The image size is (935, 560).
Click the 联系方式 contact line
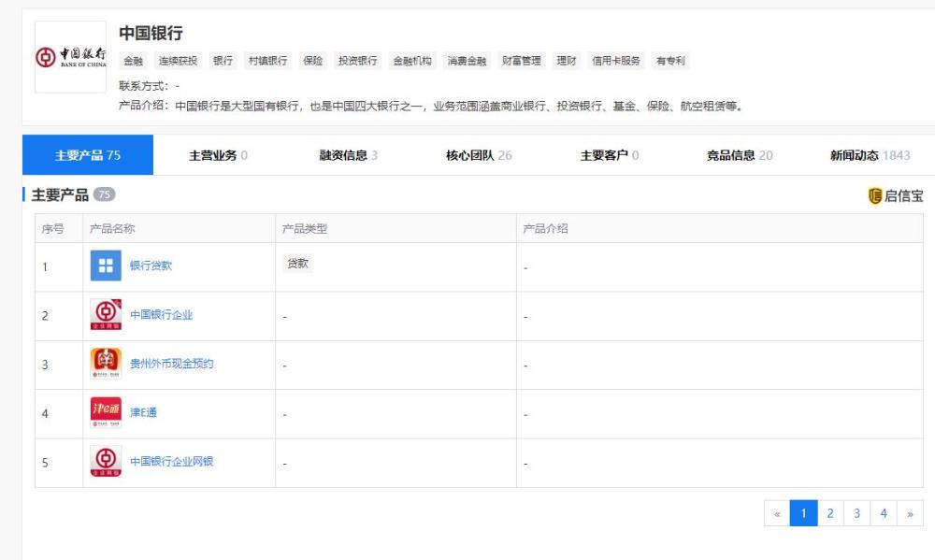149,86
